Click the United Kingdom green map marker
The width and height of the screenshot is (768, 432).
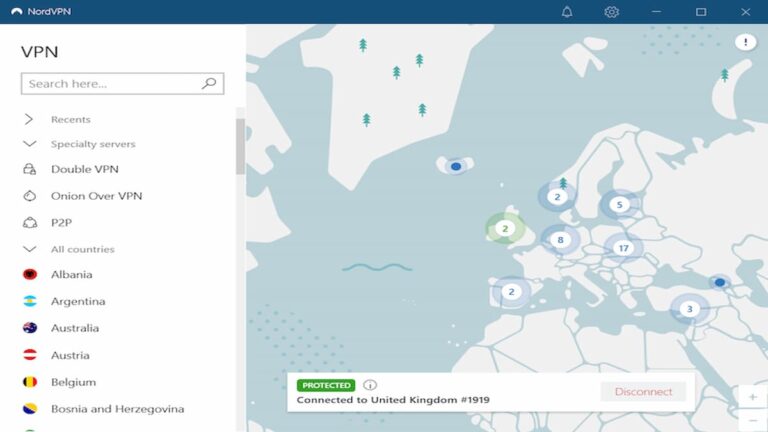(x=505, y=229)
